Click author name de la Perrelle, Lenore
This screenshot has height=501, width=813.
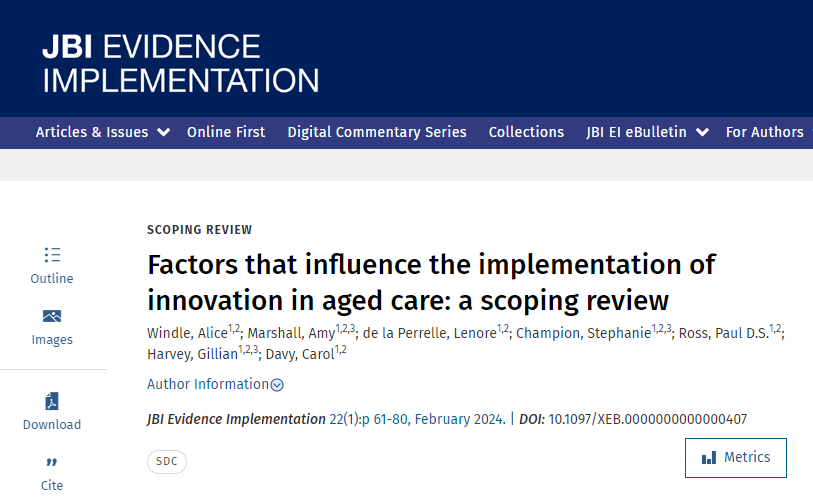pos(429,333)
